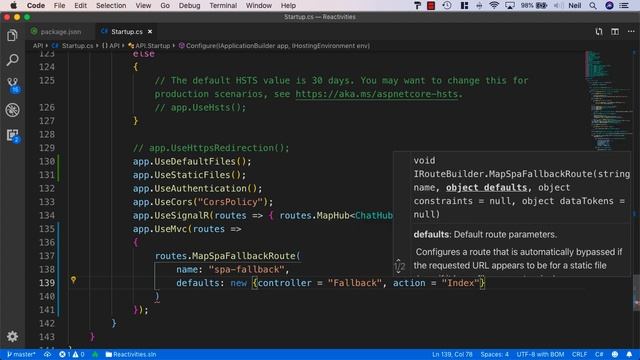This screenshot has height=360, width=640.
Task: Change language mode via C# indicator
Action: pos(599,354)
